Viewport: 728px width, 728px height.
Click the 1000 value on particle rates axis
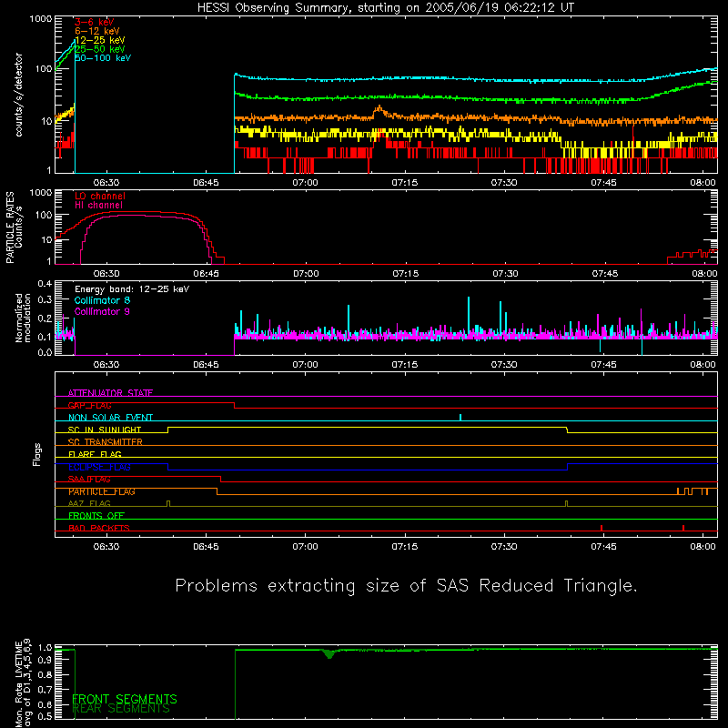[41, 193]
